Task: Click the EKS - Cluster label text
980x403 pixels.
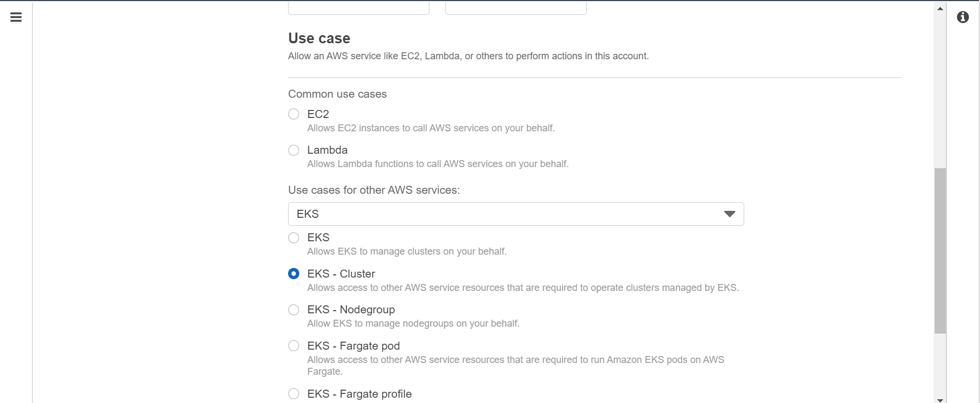Action: (341, 274)
